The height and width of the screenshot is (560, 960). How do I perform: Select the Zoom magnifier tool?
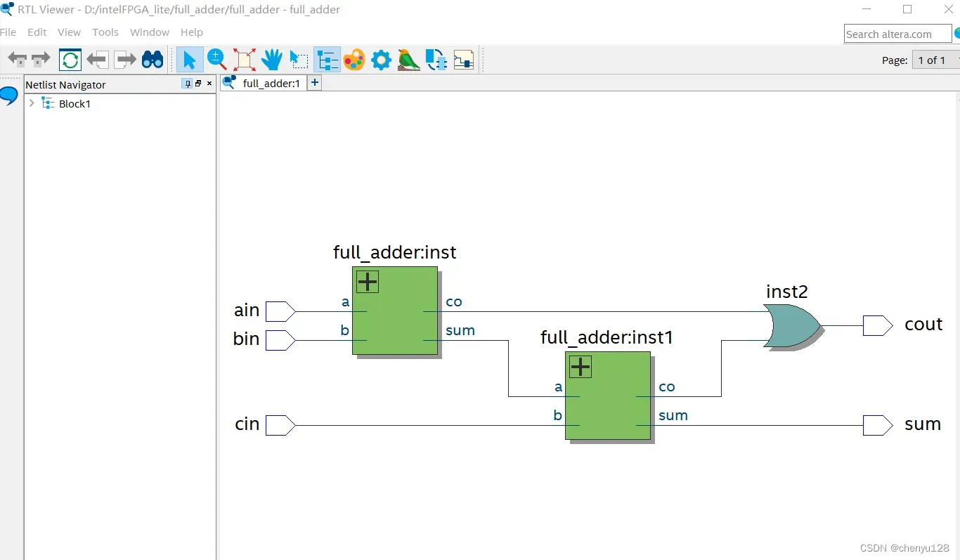(x=216, y=60)
